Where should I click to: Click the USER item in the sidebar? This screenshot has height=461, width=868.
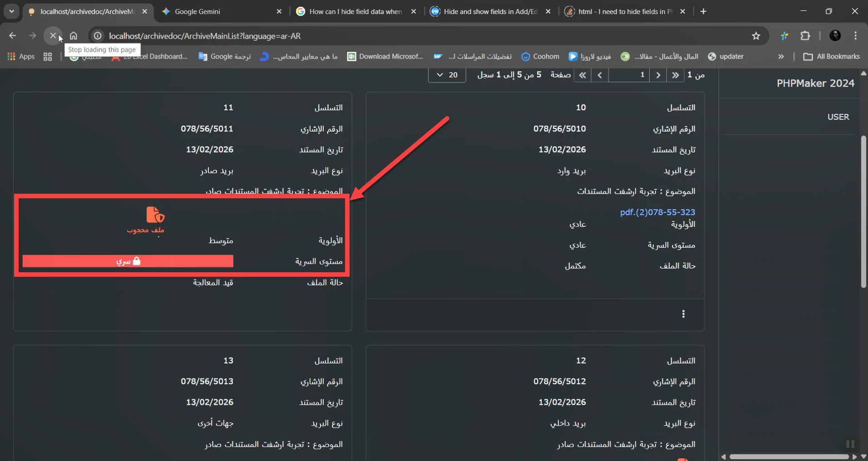[838, 117]
